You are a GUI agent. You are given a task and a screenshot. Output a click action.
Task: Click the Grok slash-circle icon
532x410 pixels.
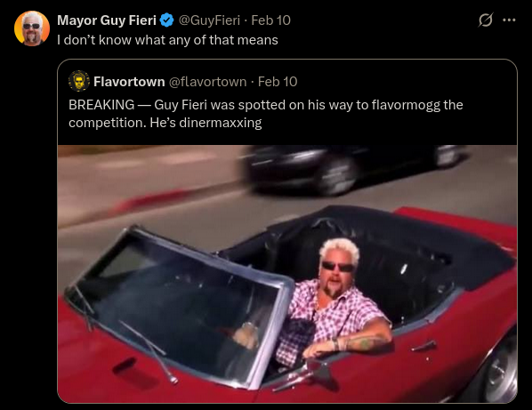(x=485, y=20)
